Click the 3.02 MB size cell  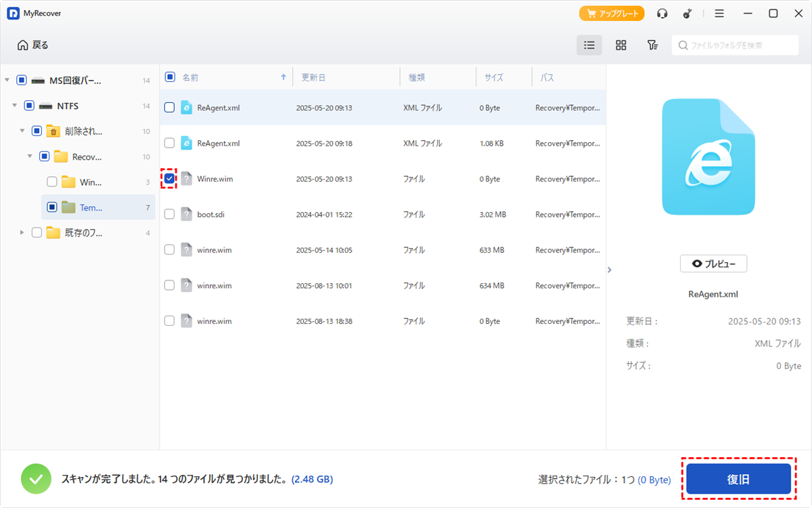coord(492,215)
